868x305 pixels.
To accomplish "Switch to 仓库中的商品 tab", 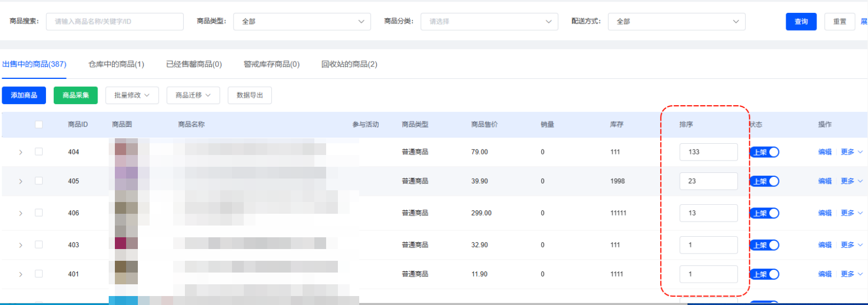I will [x=116, y=64].
